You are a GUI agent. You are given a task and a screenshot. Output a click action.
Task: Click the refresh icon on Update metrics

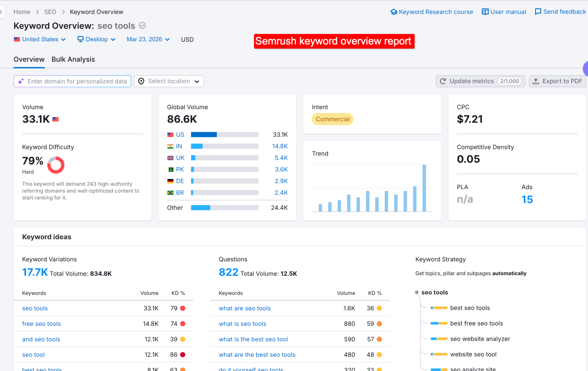(x=443, y=81)
